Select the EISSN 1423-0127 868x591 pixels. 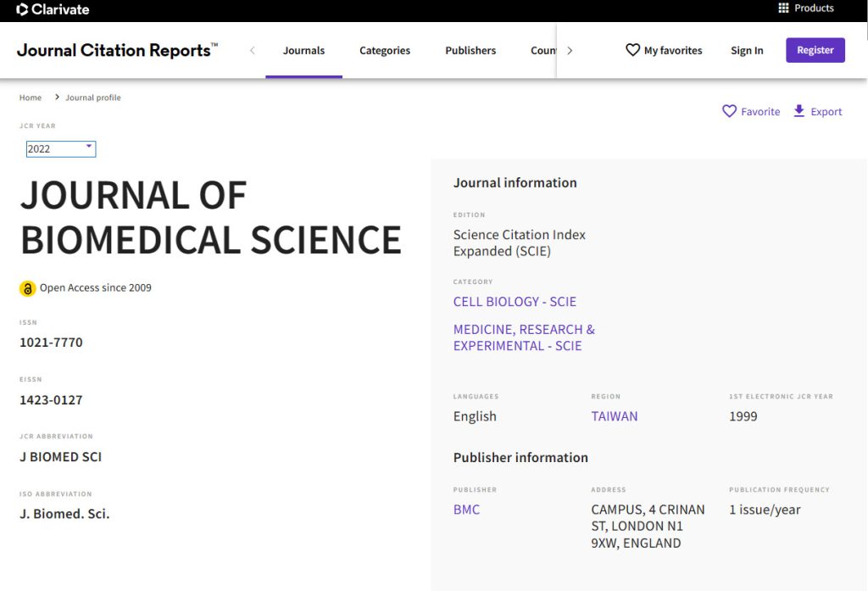(x=51, y=400)
